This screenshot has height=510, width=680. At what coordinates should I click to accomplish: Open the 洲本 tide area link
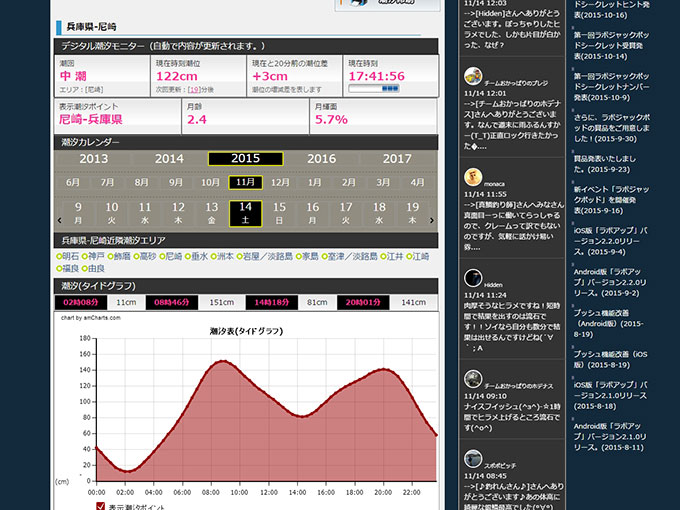(225, 256)
